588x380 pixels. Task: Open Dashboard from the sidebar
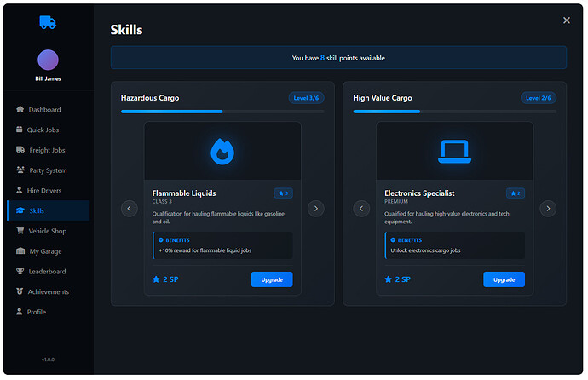coord(44,110)
